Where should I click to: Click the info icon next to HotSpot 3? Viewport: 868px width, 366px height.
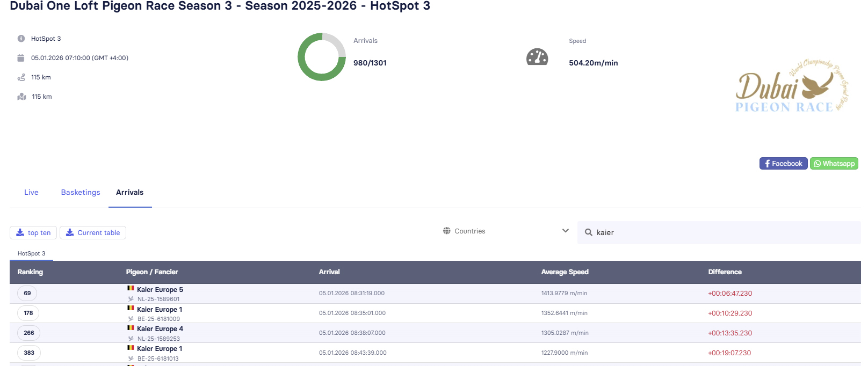(x=21, y=39)
